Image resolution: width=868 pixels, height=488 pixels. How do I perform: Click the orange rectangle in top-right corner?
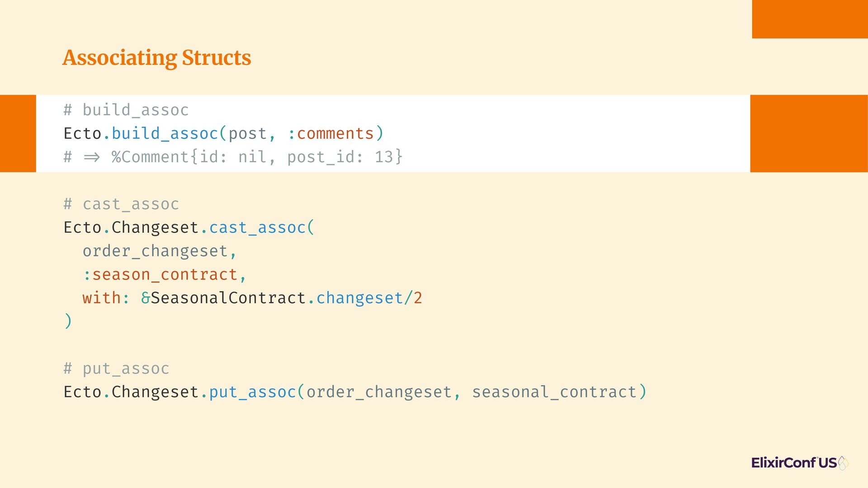(x=810, y=19)
